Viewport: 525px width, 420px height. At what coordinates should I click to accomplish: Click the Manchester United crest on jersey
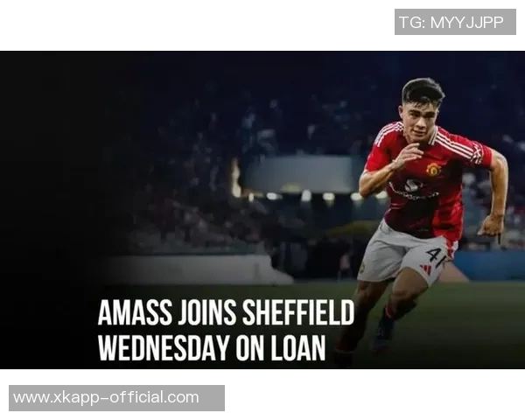[434, 169]
